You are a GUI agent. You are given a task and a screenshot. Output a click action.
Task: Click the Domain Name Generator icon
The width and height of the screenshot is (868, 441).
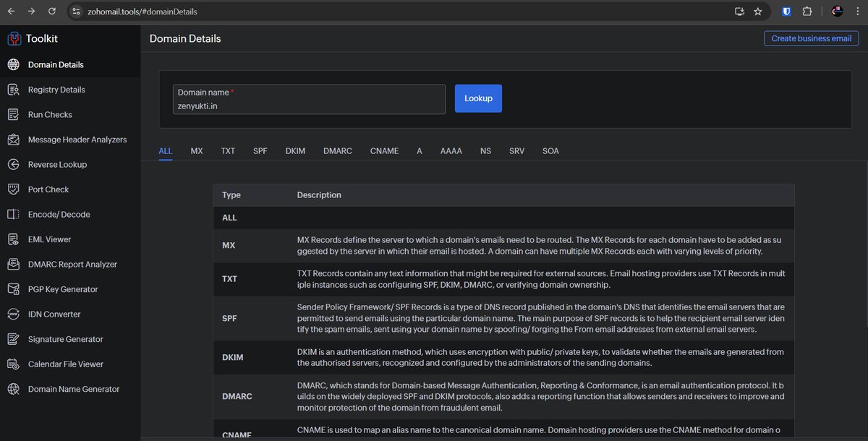click(13, 389)
